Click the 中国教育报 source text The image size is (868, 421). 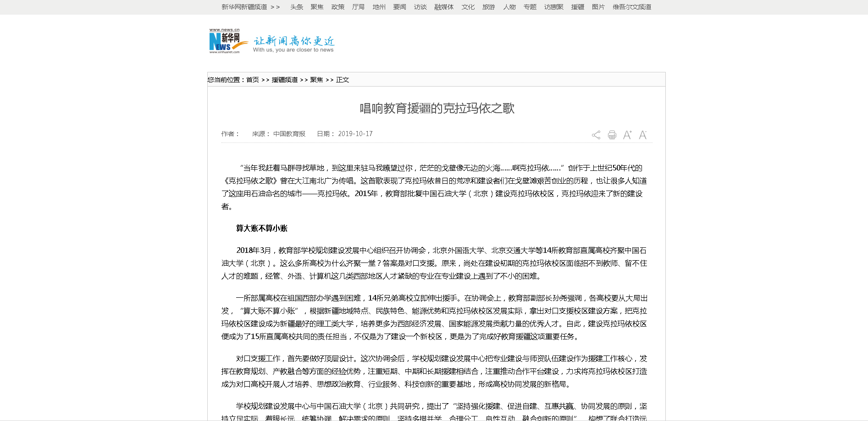(x=289, y=134)
